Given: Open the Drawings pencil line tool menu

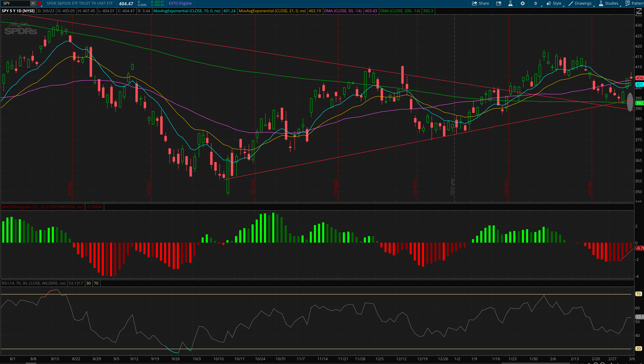Looking at the screenshot, I should [580, 3].
